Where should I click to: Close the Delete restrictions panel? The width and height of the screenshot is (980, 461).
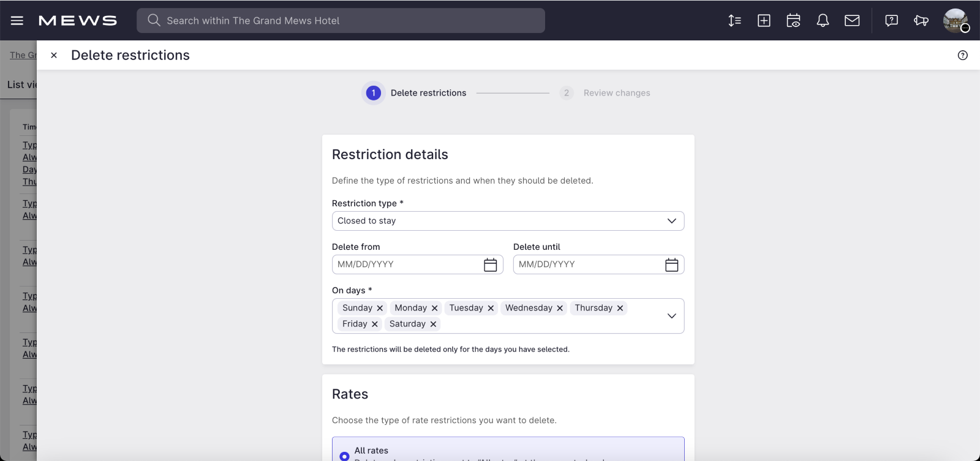coord(54,55)
